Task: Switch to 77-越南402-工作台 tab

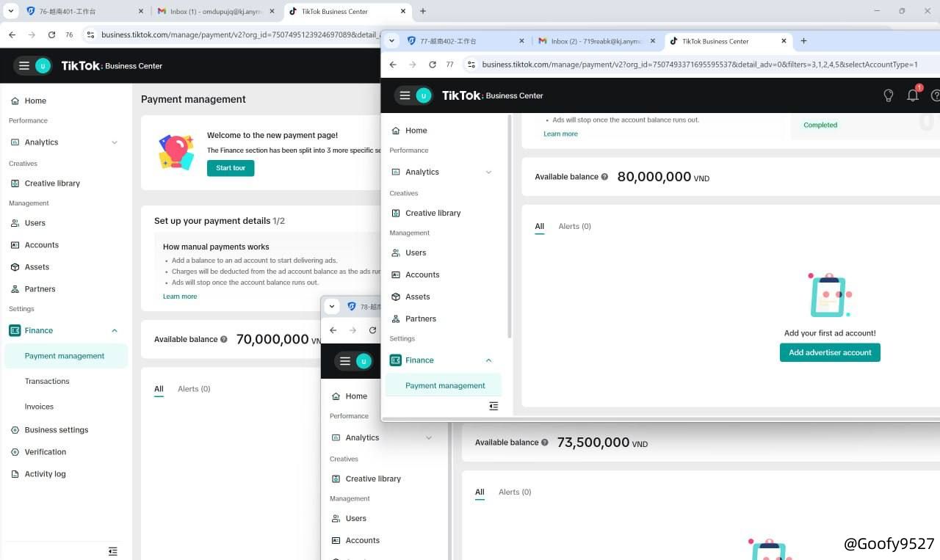Action: pyautogui.click(x=466, y=41)
